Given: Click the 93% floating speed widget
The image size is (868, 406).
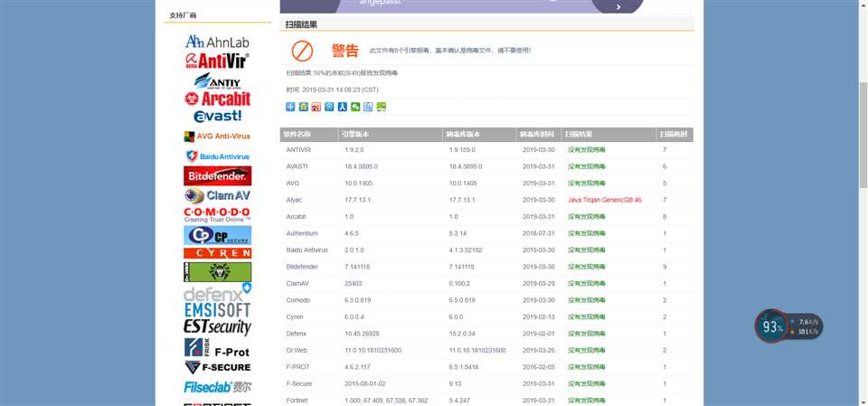Looking at the screenshot, I should 788,326.
